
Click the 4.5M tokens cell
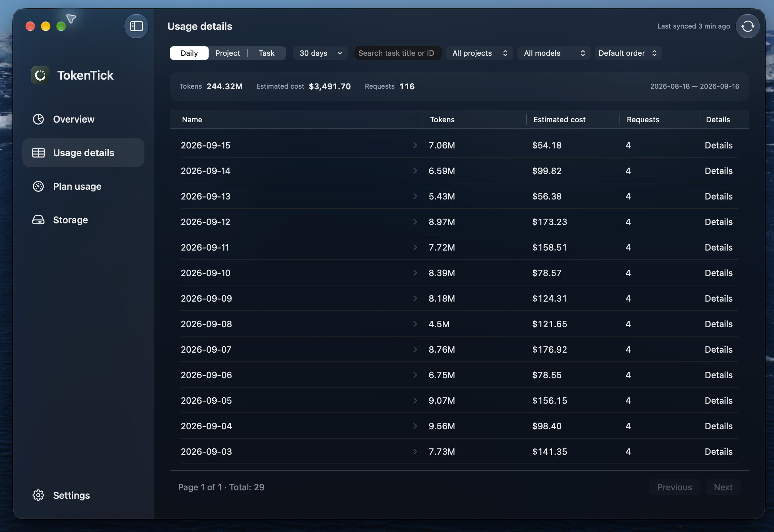[439, 324]
